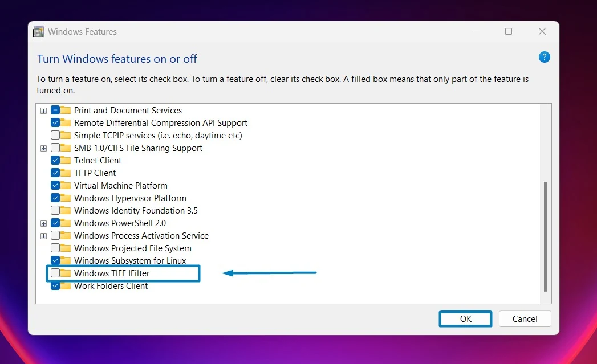Click the Work Folders Client folder icon
The height and width of the screenshot is (364, 597).
(66, 285)
